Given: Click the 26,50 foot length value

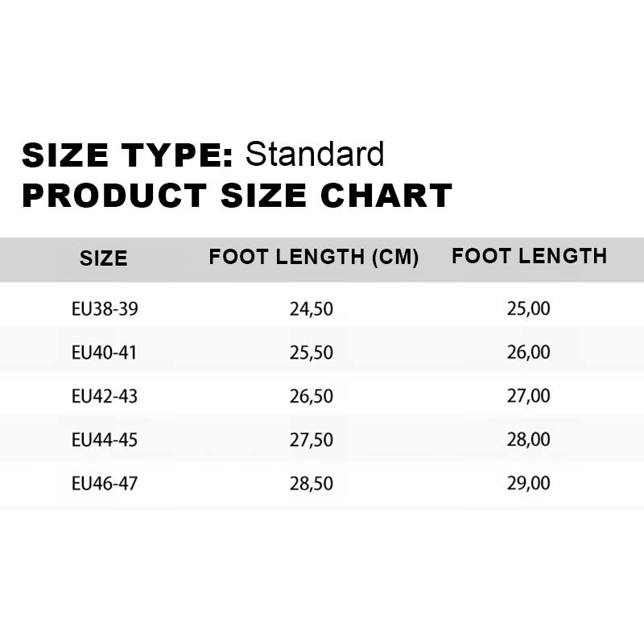Looking at the screenshot, I should point(312,396).
